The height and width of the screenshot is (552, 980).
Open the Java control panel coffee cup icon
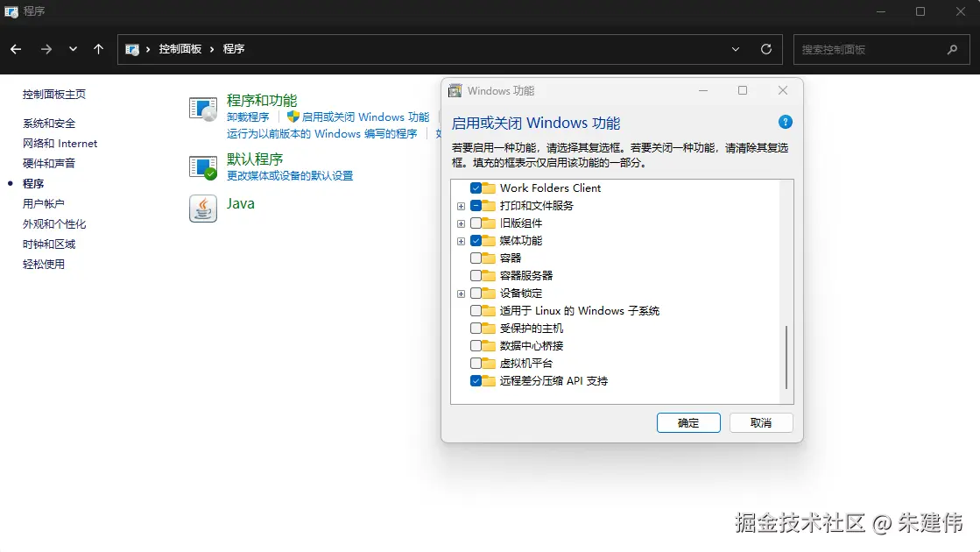(202, 209)
